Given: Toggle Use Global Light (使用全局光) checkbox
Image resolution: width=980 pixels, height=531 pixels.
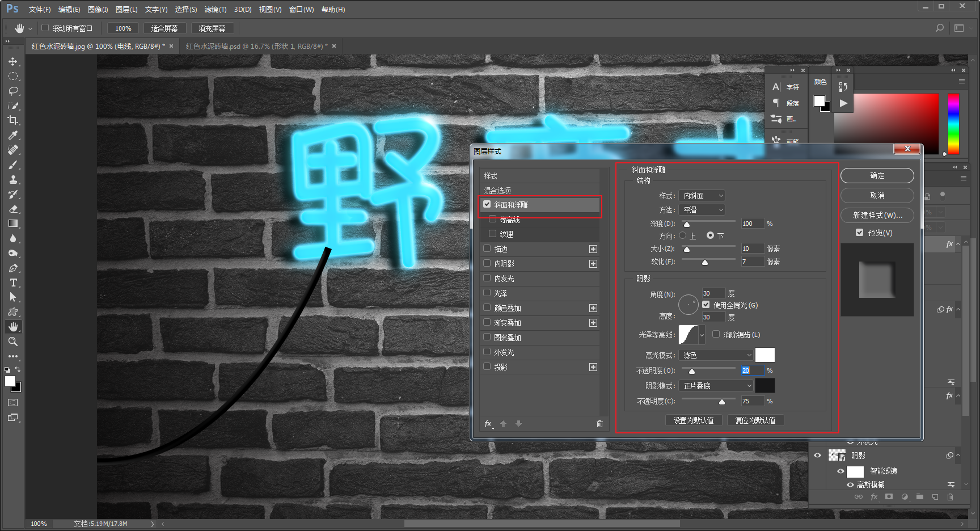Looking at the screenshot, I should click(x=706, y=305).
